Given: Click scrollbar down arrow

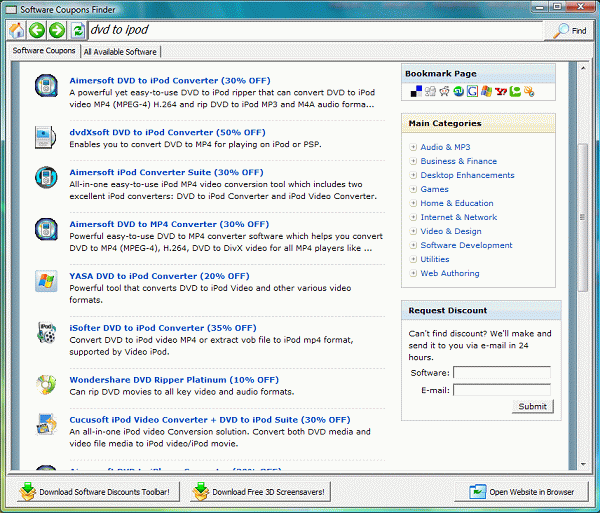Looking at the screenshot, I should click(583, 464).
